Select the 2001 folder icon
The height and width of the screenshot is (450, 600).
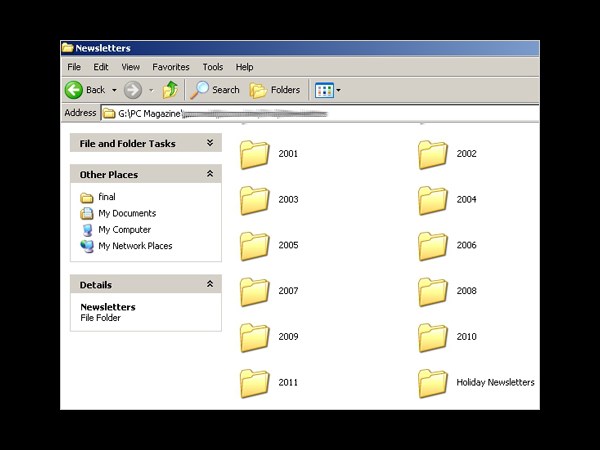(x=255, y=154)
